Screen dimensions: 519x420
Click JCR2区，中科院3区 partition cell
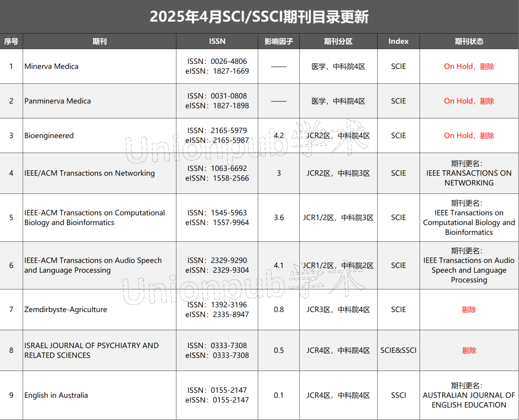[338, 173]
